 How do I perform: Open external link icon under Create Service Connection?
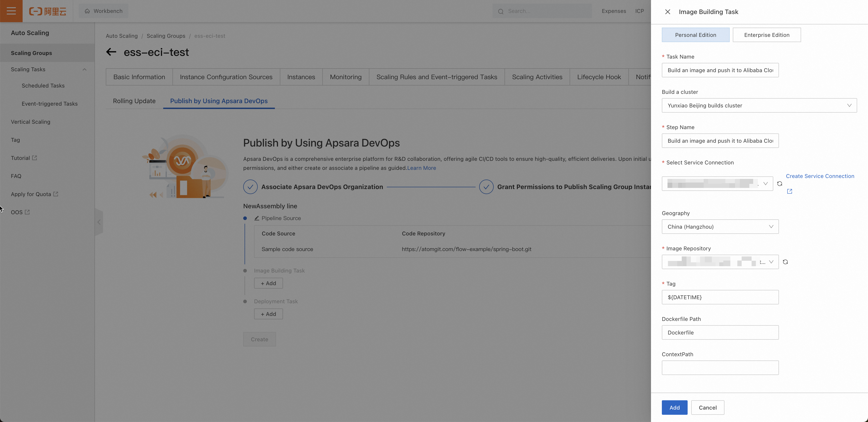click(790, 192)
